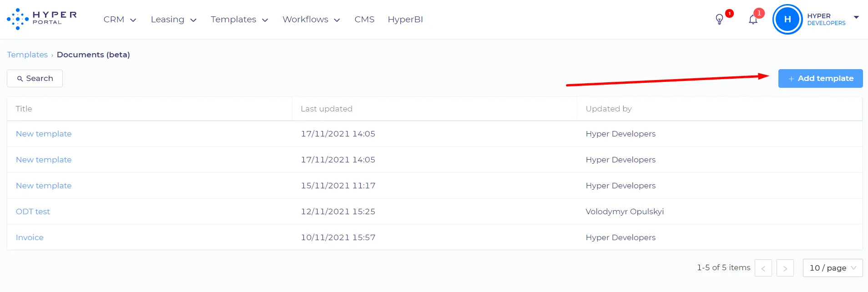Click the Updated by column header
The height and width of the screenshot is (292, 868).
[x=720, y=109]
